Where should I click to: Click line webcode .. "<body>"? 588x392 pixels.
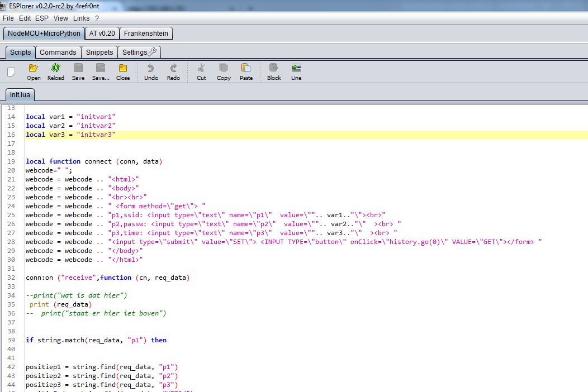[82, 188]
